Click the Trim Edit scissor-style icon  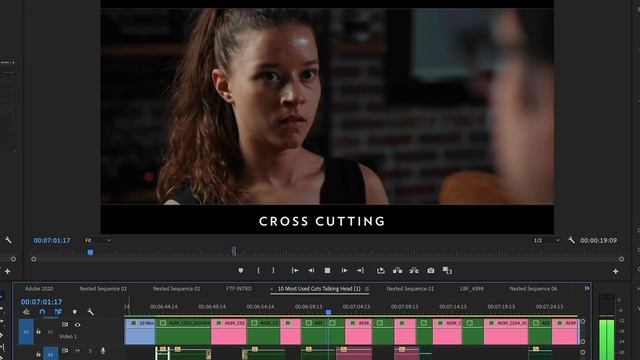[x=414, y=271]
